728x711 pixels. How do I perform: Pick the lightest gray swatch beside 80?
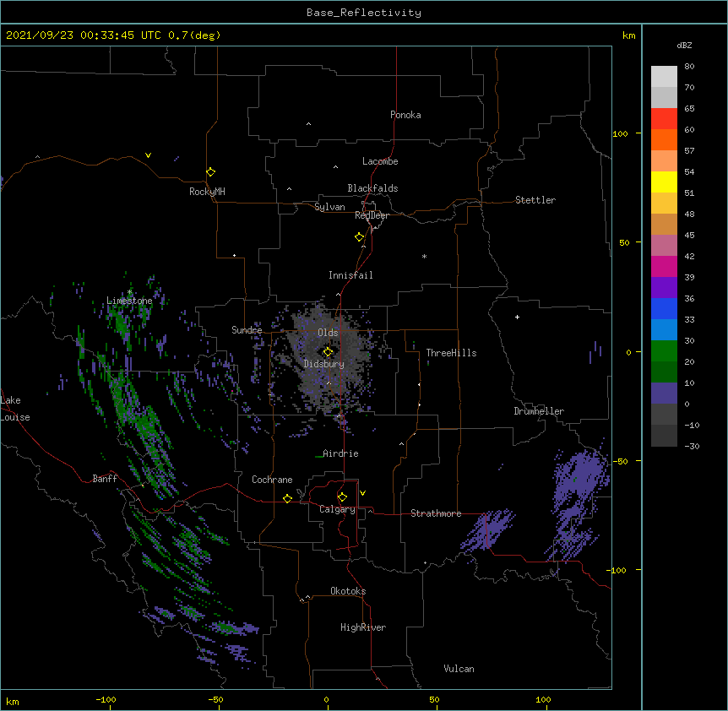click(664, 77)
